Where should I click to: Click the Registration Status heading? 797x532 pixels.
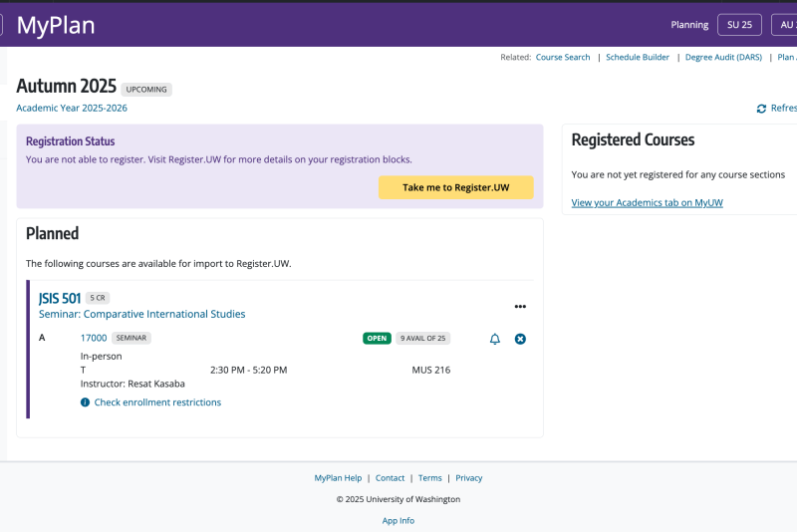click(x=70, y=141)
